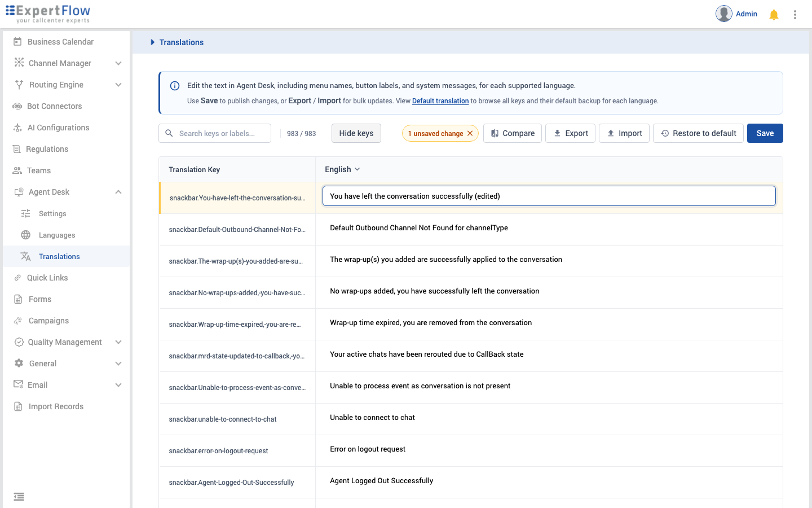The image size is (812, 508).
Task: Toggle Hide keys button
Action: (x=356, y=133)
